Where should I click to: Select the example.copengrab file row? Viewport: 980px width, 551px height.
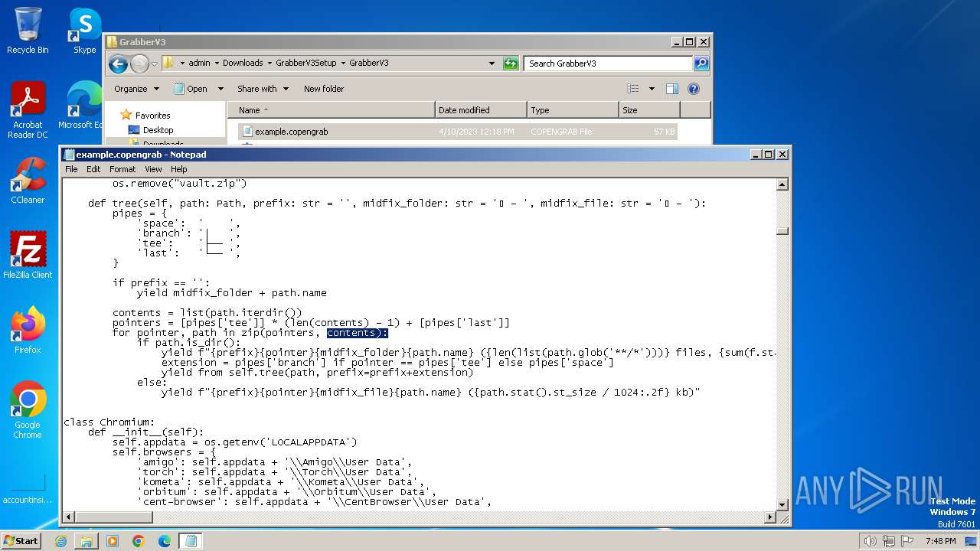pos(458,132)
